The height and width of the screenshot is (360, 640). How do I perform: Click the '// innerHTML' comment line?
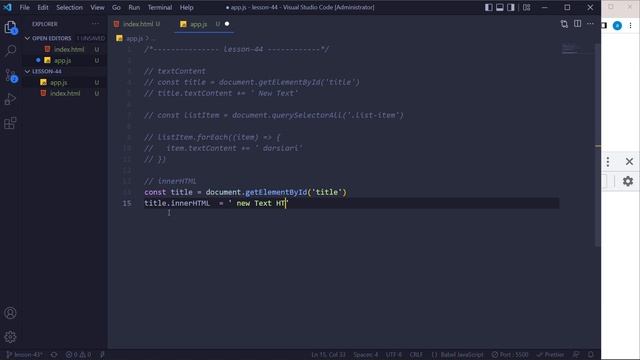[x=170, y=181]
